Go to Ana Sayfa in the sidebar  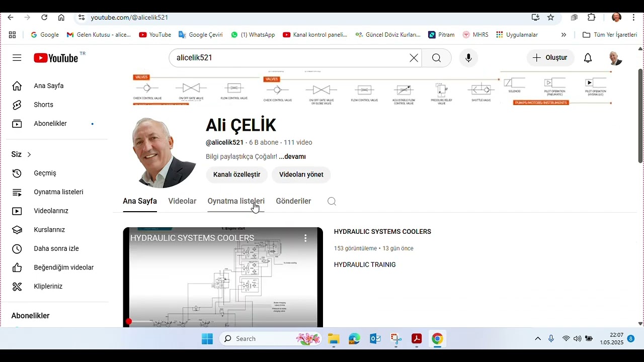coord(57,86)
